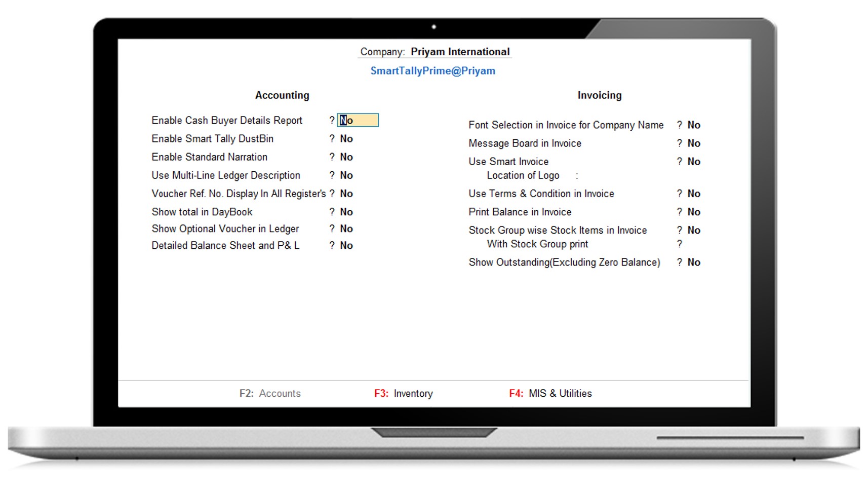Click Stock Group wise Stock Items in Invoice label
This screenshot has width=868, height=489.
pos(558,231)
